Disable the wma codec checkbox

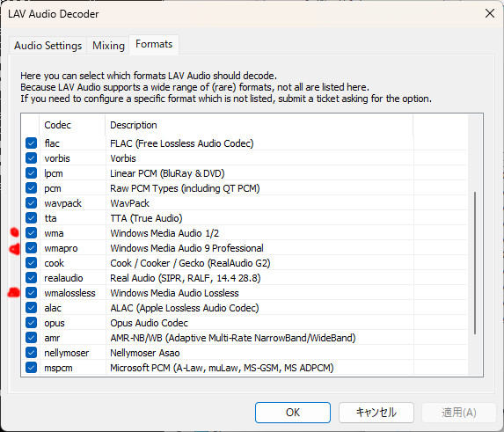[x=31, y=232]
